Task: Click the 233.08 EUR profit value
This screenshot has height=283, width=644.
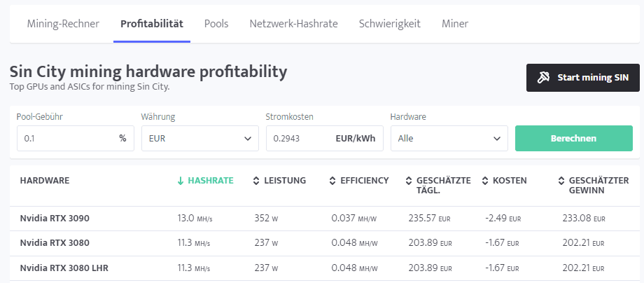Action: pyautogui.click(x=584, y=219)
